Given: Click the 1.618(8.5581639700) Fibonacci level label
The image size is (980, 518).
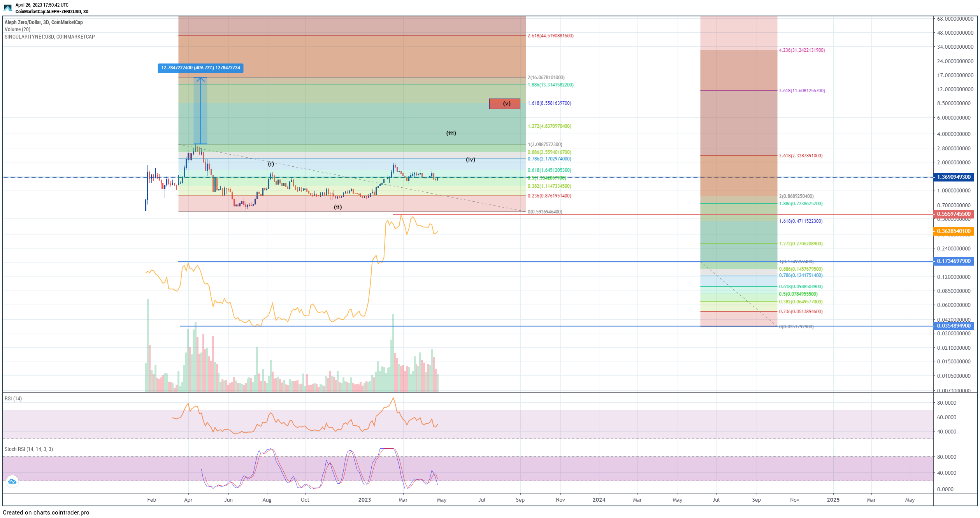Looking at the screenshot, I should (x=549, y=103).
